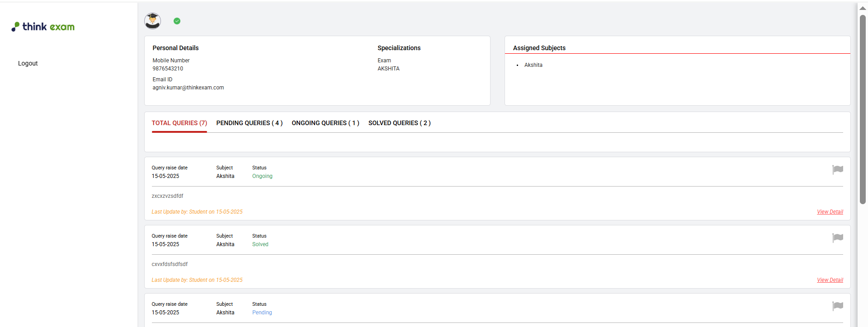The height and width of the screenshot is (327, 868).
Task: Click the green verified checkmark badge
Action: pyautogui.click(x=177, y=21)
